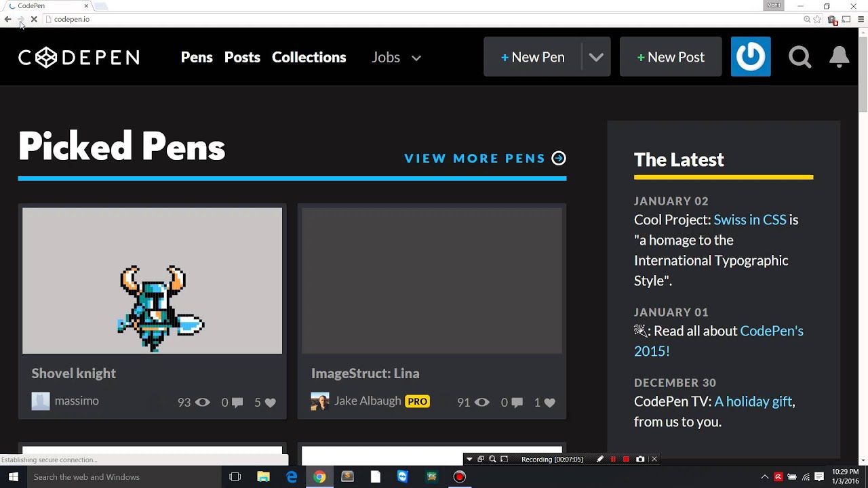Image resolution: width=868 pixels, height=488 pixels.
Task: Open a new browser tab
Action: 100,6
